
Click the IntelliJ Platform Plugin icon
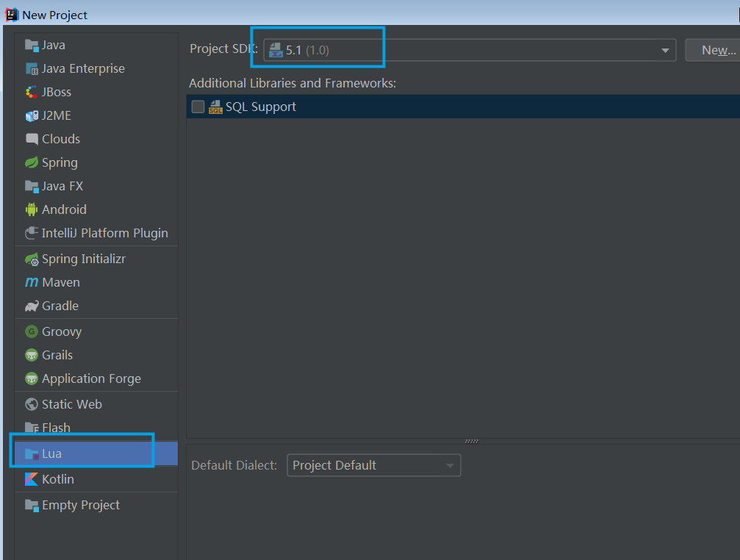(x=32, y=233)
